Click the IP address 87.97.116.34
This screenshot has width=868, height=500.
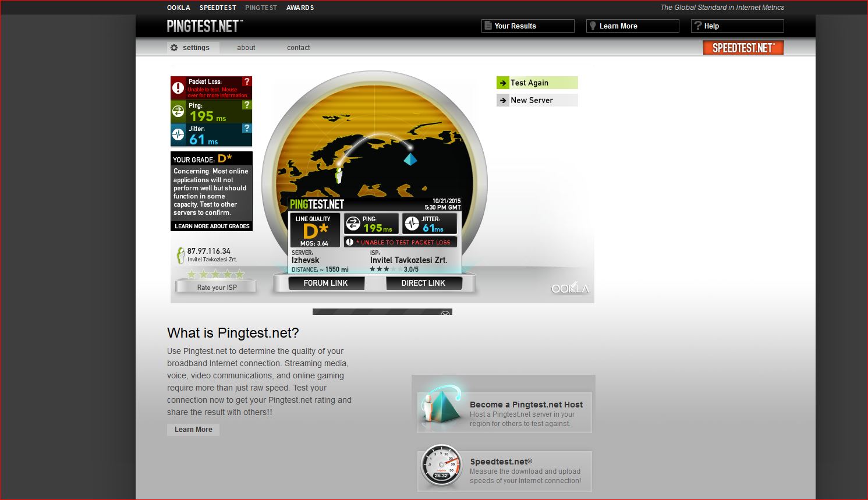(209, 251)
